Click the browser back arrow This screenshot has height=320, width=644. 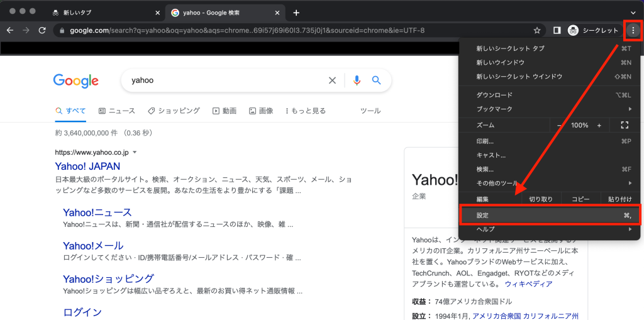[10, 30]
